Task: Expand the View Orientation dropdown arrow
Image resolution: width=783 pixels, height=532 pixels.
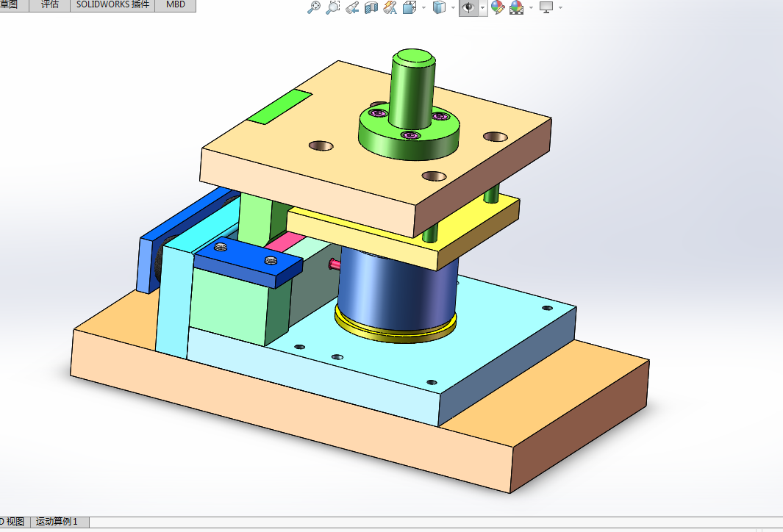Action: click(x=424, y=7)
